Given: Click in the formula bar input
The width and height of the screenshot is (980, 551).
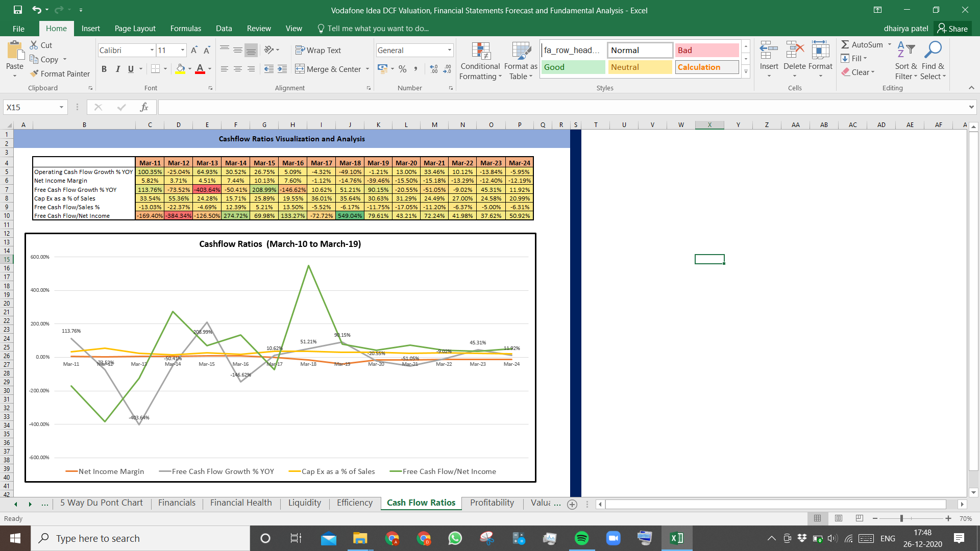Looking at the screenshot, I should tap(561, 107).
